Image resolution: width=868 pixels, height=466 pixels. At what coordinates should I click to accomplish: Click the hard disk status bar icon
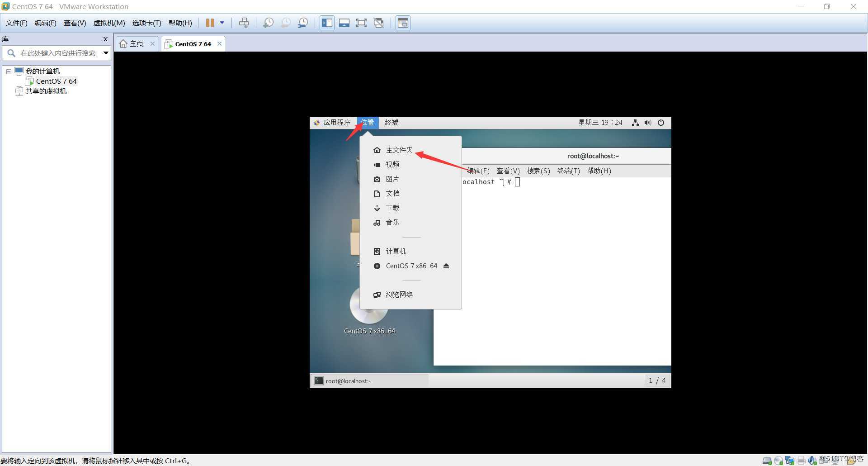click(x=767, y=461)
